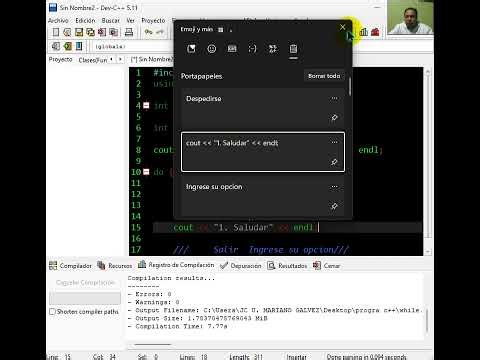Viewport: 480px width, 360px height.
Task: Click the Borrar todo clipboard button
Action: [x=324, y=76]
